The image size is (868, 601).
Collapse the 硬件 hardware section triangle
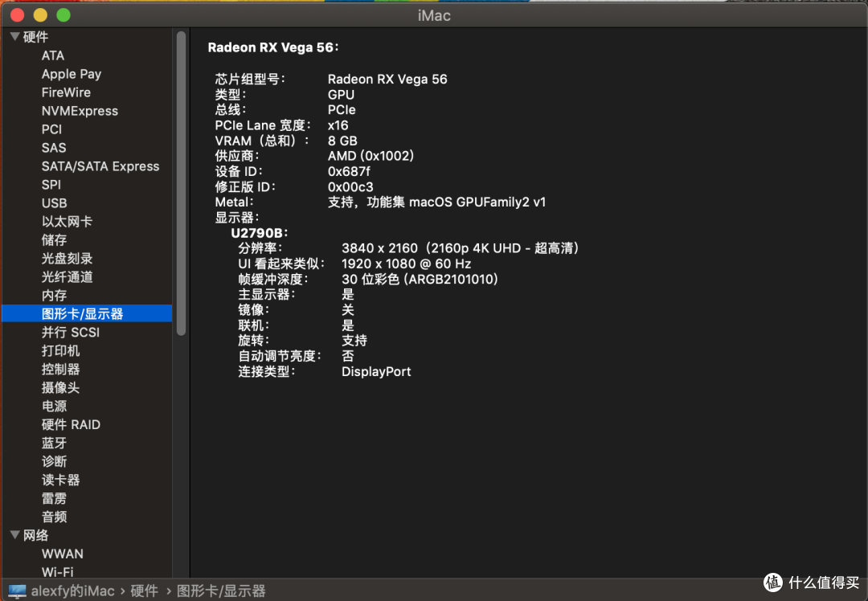pyautogui.click(x=15, y=36)
